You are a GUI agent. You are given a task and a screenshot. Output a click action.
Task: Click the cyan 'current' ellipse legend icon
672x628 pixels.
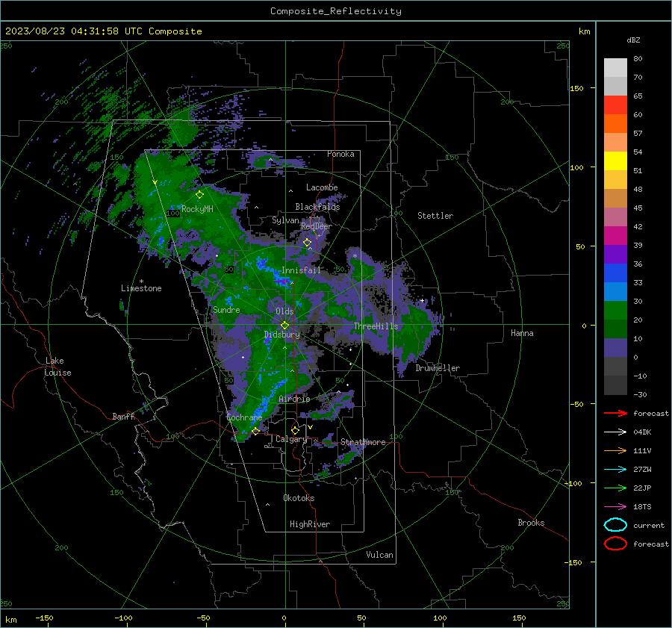615,525
